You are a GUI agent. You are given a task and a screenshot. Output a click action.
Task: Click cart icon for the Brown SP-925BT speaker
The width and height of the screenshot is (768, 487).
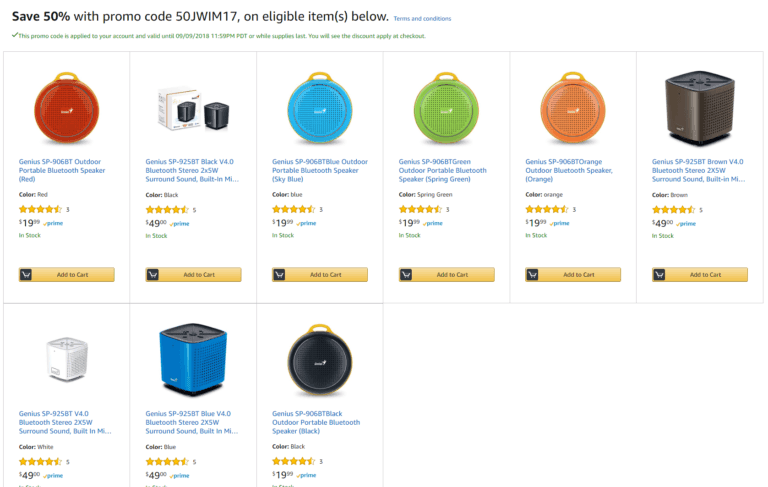click(659, 274)
